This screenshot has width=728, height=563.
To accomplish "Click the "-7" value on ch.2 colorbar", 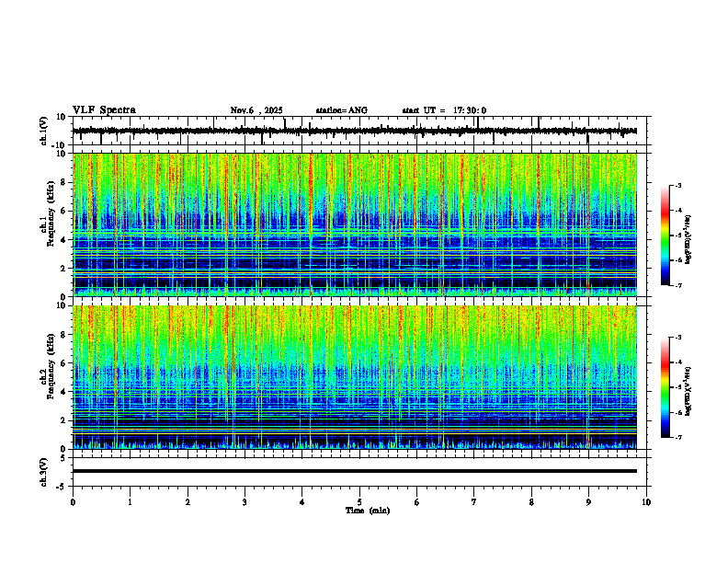I will point(677,437).
